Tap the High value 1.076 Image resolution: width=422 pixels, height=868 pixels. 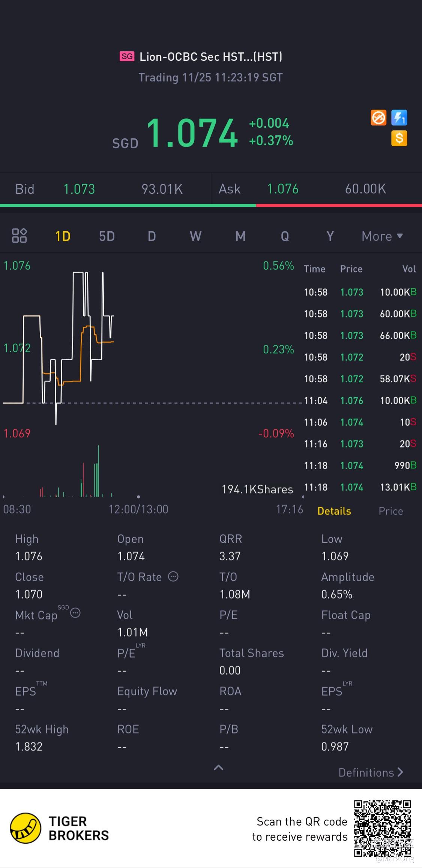(x=29, y=556)
